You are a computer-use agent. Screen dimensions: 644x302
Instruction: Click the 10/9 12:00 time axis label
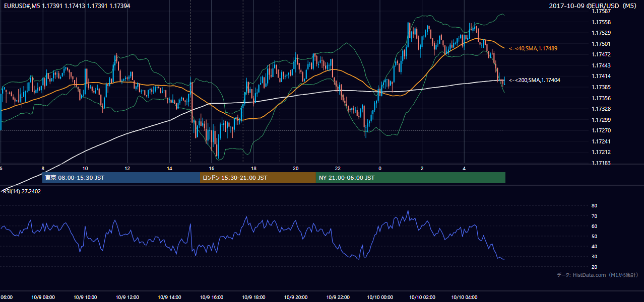[127, 297]
